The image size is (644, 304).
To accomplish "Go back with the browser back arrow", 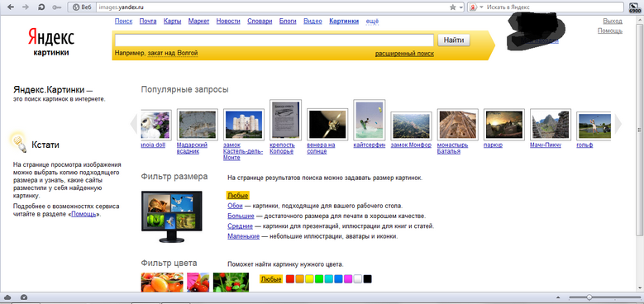I will point(10,7).
